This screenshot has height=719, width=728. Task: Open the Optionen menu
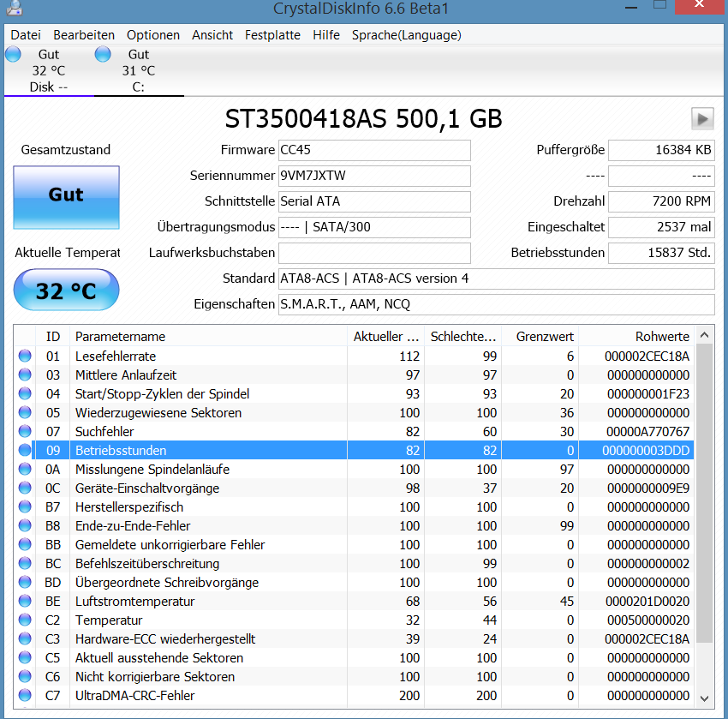152,35
